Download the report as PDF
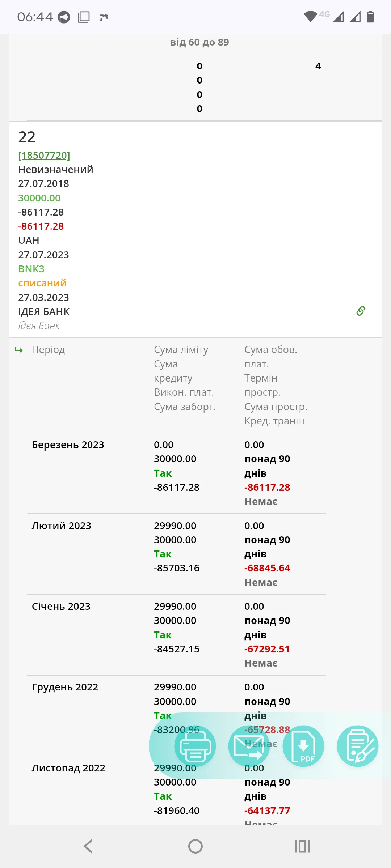The width and height of the screenshot is (391, 868). pyautogui.click(x=303, y=746)
